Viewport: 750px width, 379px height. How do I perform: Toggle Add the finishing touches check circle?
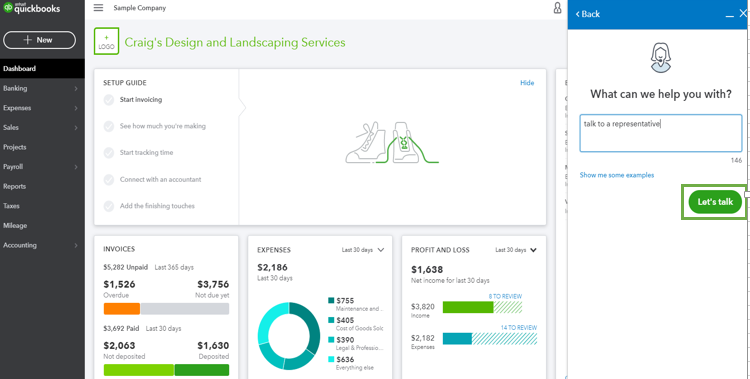tap(109, 206)
